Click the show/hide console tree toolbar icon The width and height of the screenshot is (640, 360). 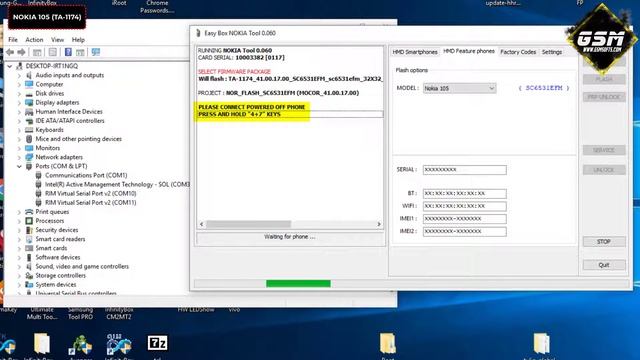[37, 52]
